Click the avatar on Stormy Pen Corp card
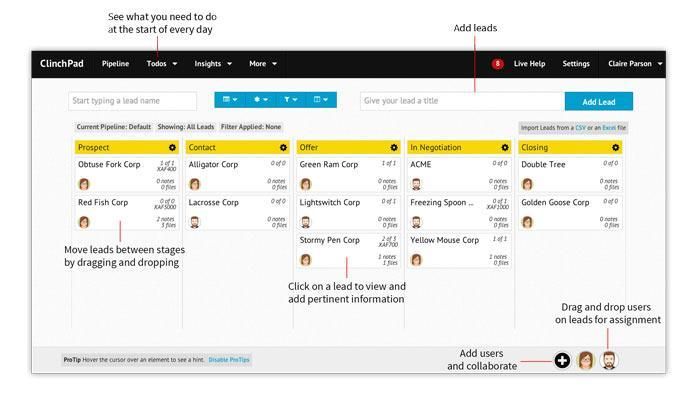700x400 pixels. tap(305, 259)
